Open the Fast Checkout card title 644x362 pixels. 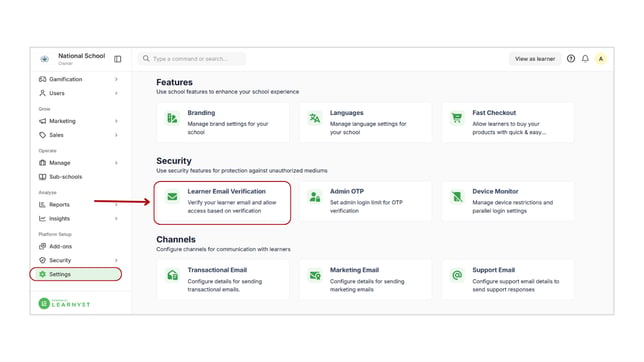tap(494, 113)
